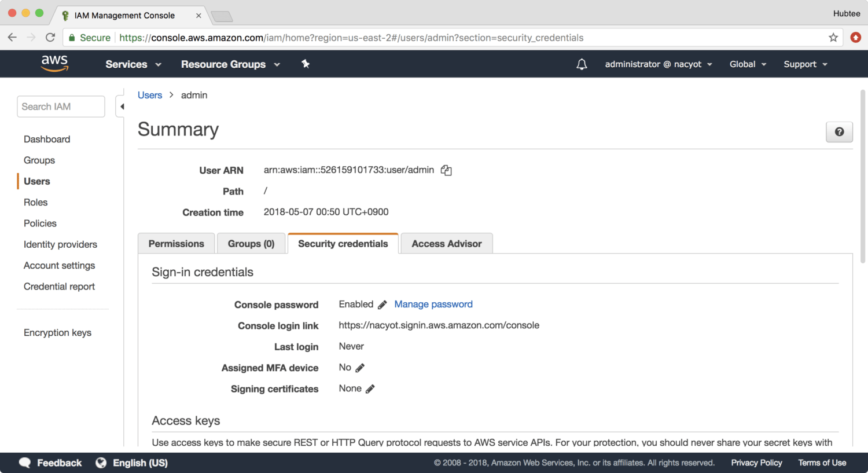The width and height of the screenshot is (868, 473).
Task: Click Terms of Use footer link
Action: 822,463
